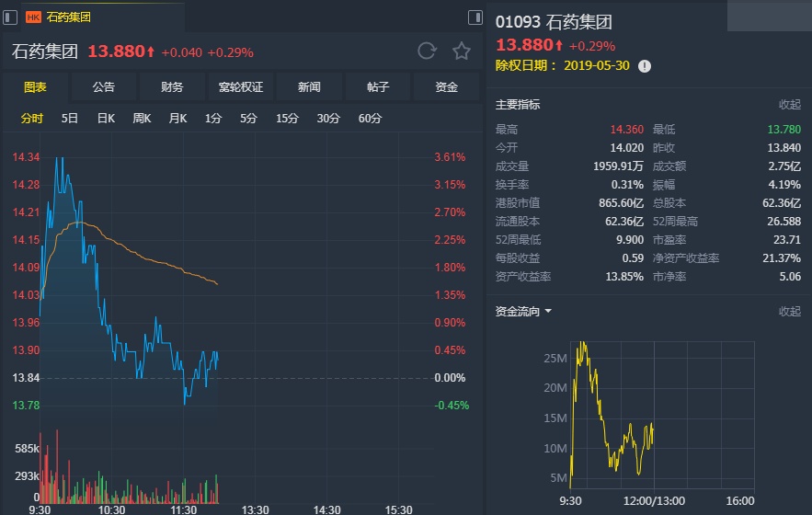Choose the 60分 chart interval
812x515 pixels.
point(370,119)
